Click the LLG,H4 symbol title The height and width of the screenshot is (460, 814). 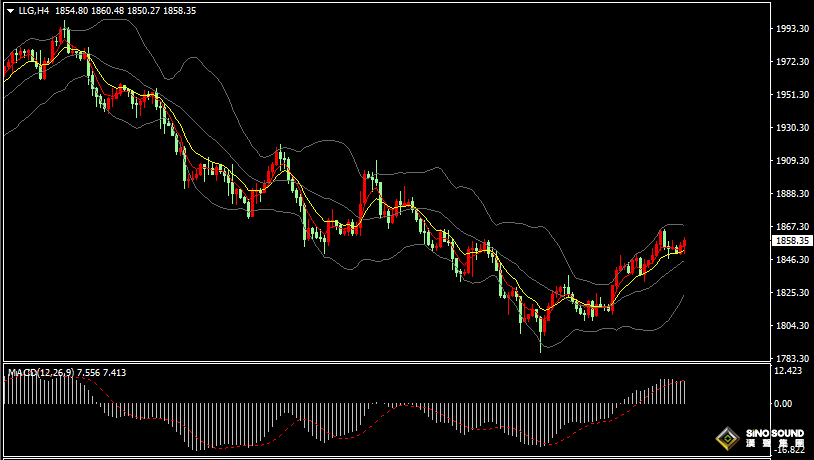click(34, 10)
